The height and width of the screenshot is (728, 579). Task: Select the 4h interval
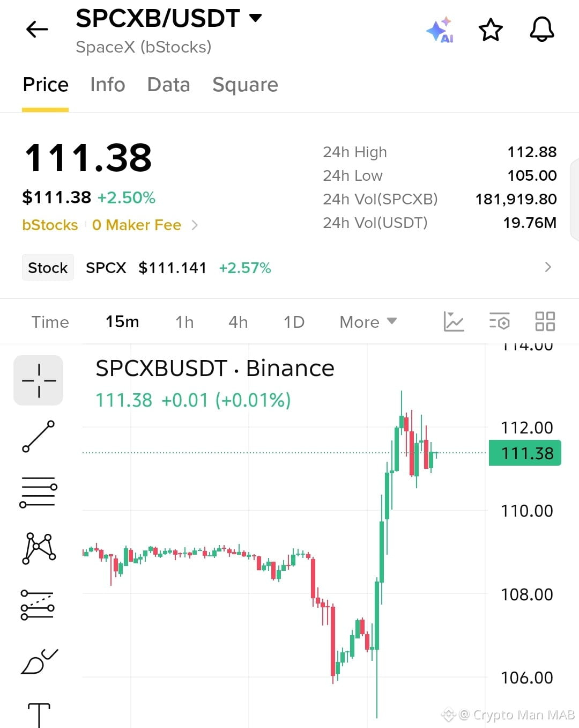coord(238,322)
